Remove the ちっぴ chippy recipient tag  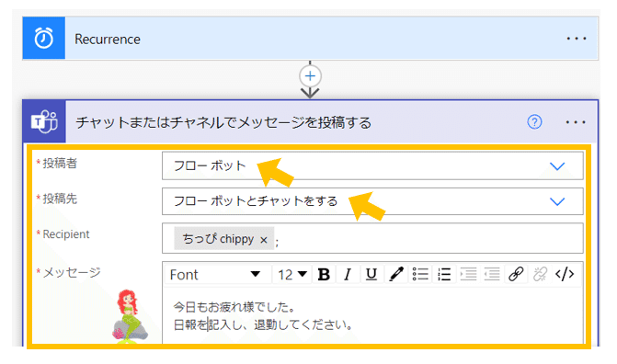tap(264, 240)
